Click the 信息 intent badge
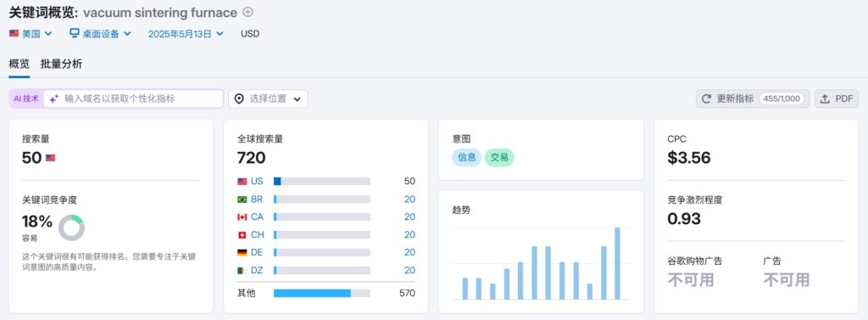The image size is (868, 320). 467,158
